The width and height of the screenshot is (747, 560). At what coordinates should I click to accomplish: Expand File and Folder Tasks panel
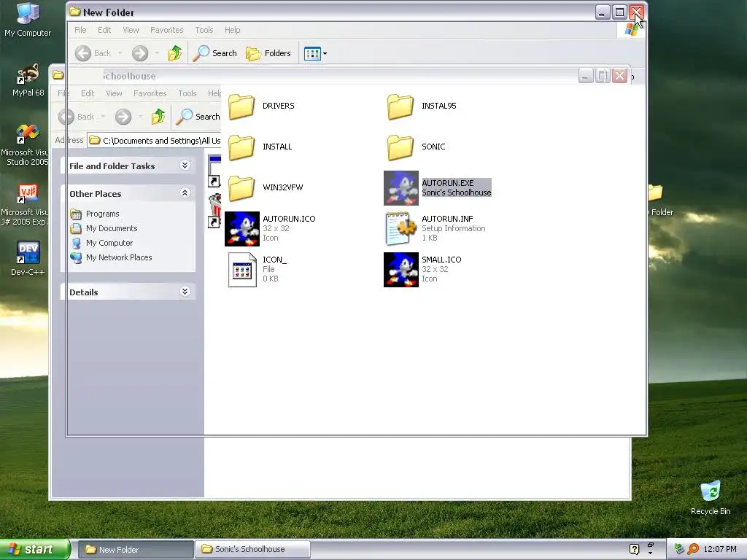pyautogui.click(x=185, y=166)
